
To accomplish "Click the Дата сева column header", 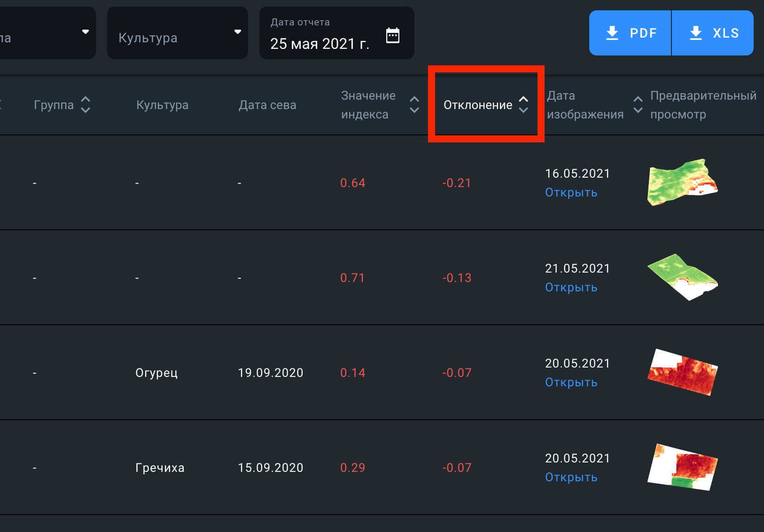I will pyautogui.click(x=267, y=105).
